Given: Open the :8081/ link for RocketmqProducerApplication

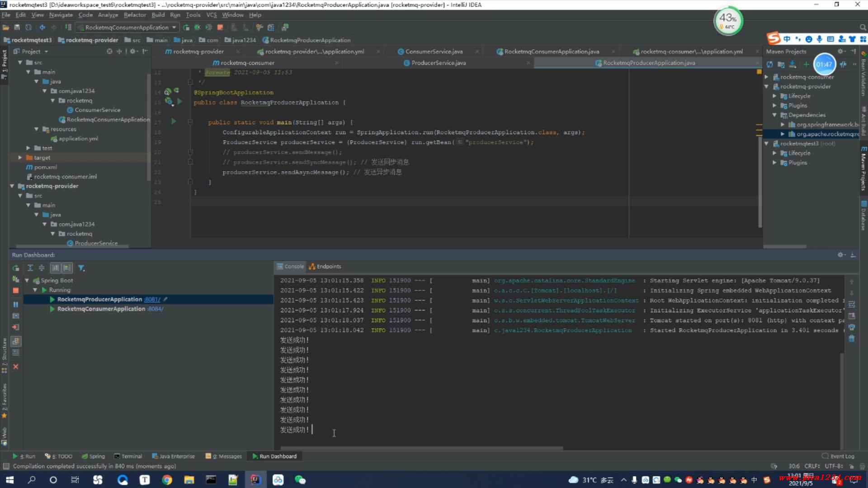Looking at the screenshot, I should click(152, 299).
